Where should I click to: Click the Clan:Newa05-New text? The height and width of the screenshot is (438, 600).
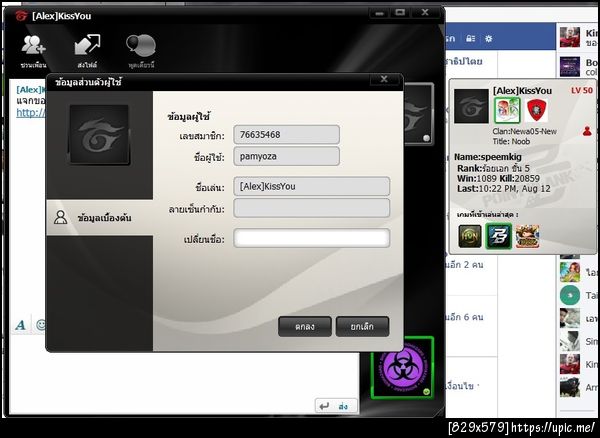tap(525, 131)
